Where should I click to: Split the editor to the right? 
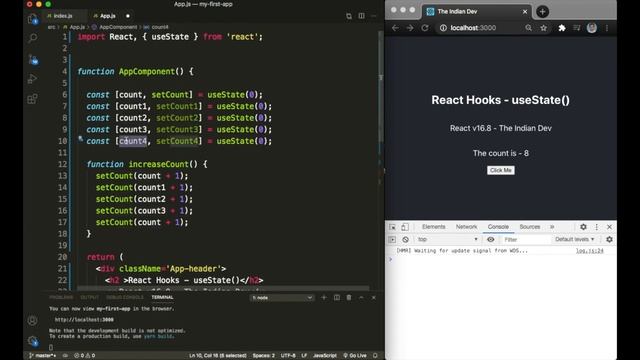click(x=362, y=16)
